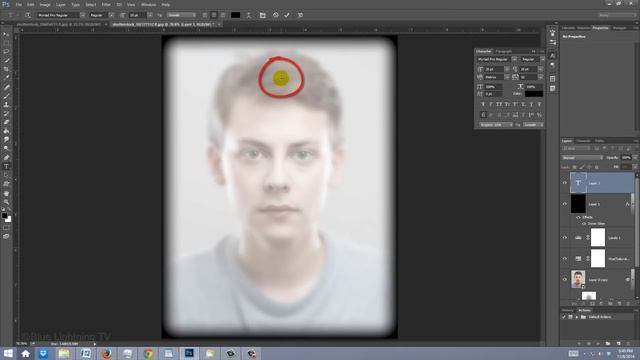Select the Eyedropper tool

click(6, 78)
